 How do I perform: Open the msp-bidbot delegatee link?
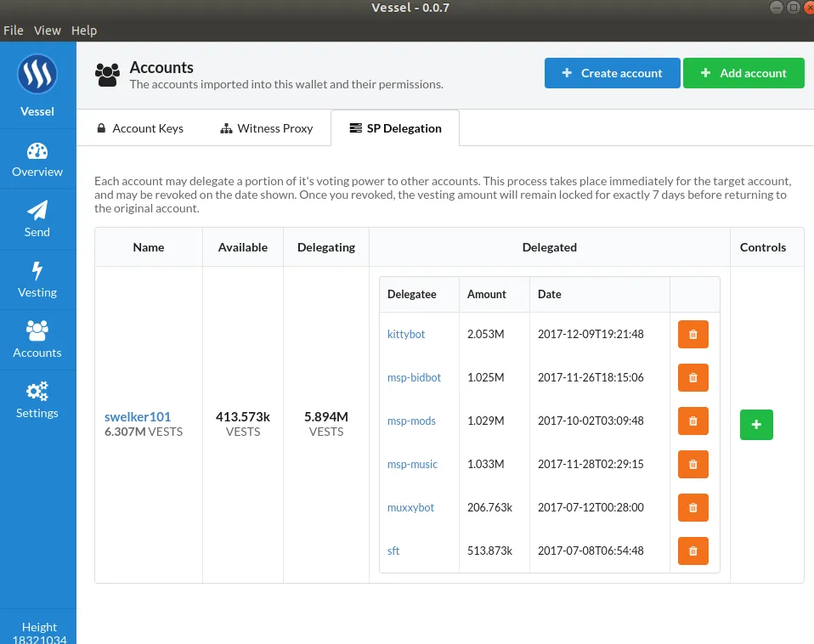tap(414, 378)
